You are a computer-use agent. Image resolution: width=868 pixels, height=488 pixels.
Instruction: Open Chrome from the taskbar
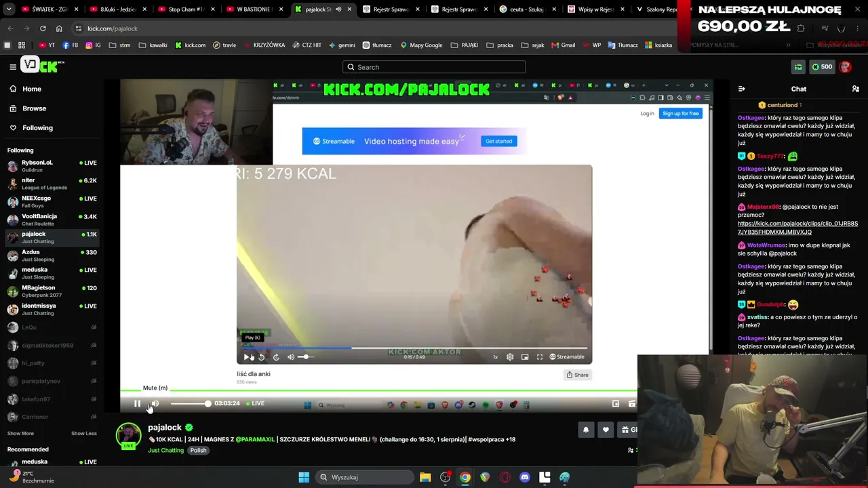[465, 477]
